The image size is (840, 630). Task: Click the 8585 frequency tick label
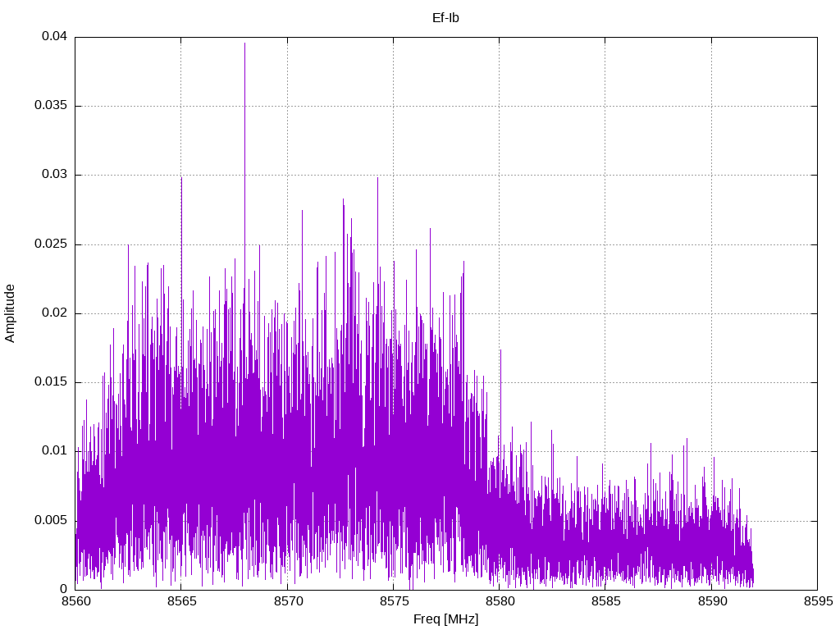[605, 601]
